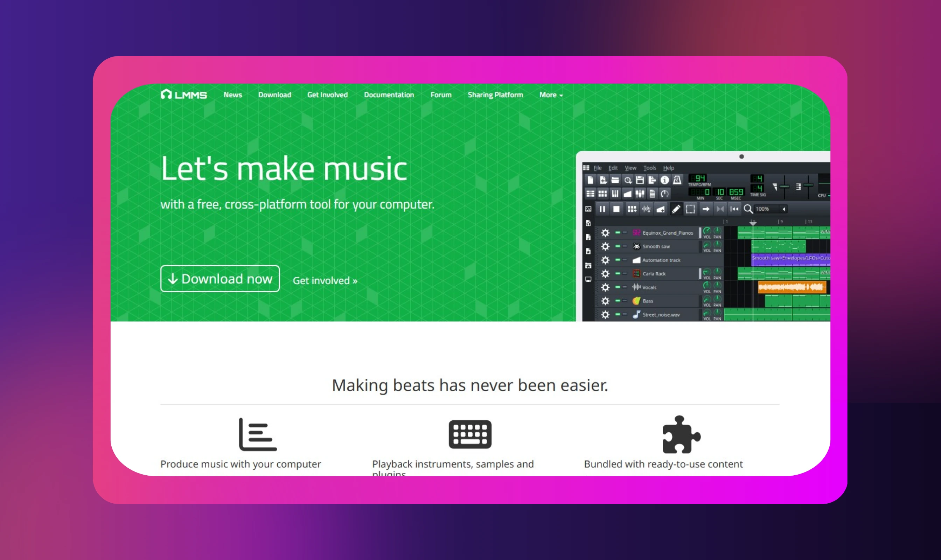Click the purple Smooth saw automation clip
Image resolution: width=941 pixels, height=560 pixels.
click(791, 260)
